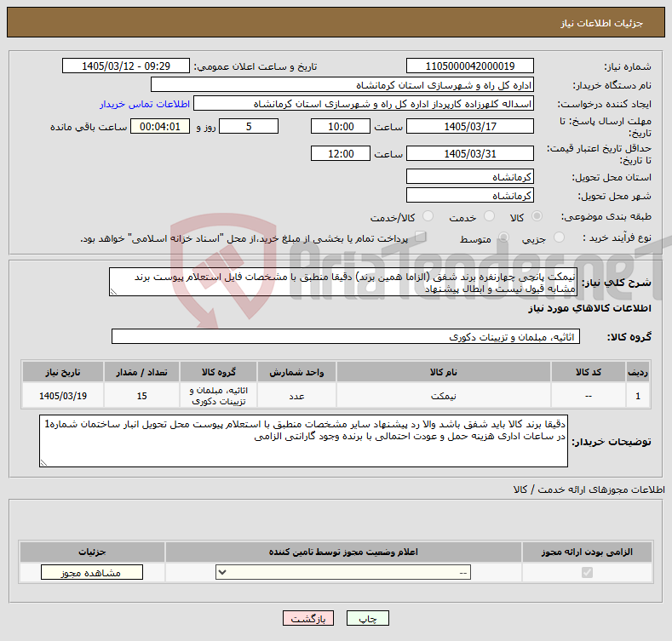This screenshot has height=641, width=672.
Task: Toggle the اسناد خزانه اسلامی payment checkbox
Action: [x=421, y=237]
